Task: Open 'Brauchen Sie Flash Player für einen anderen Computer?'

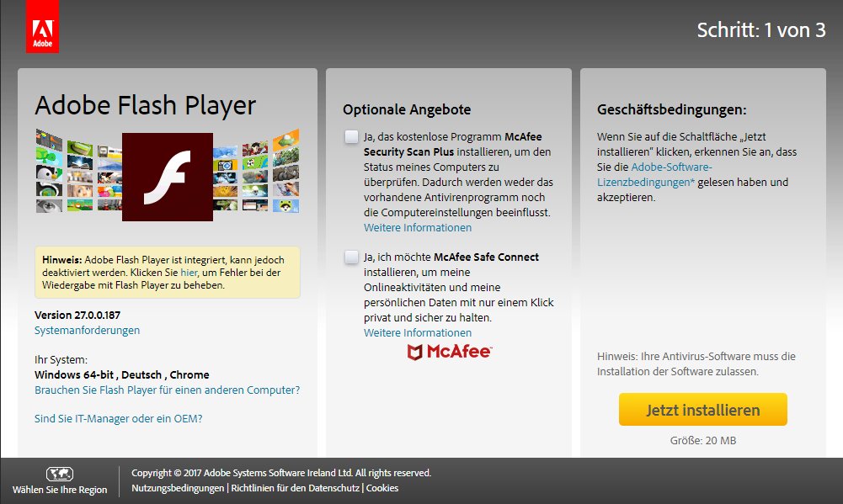Action: click(x=168, y=390)
